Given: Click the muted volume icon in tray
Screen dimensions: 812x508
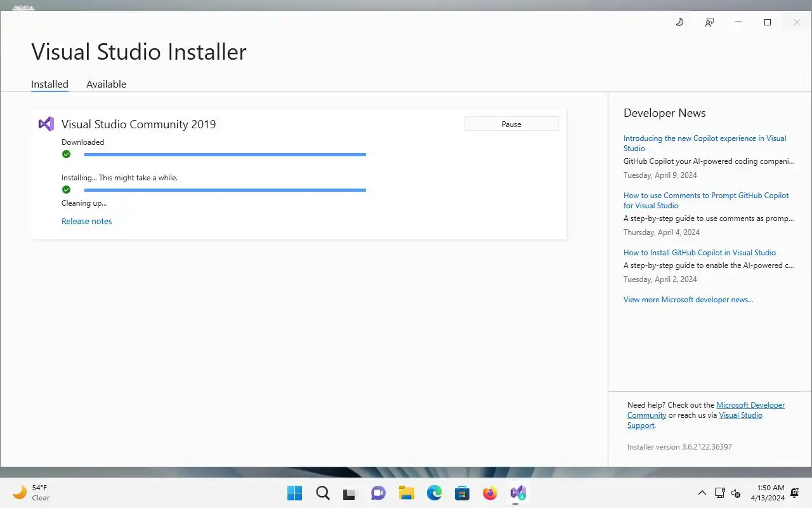Looking at the screenshot, I should point(736,493).
